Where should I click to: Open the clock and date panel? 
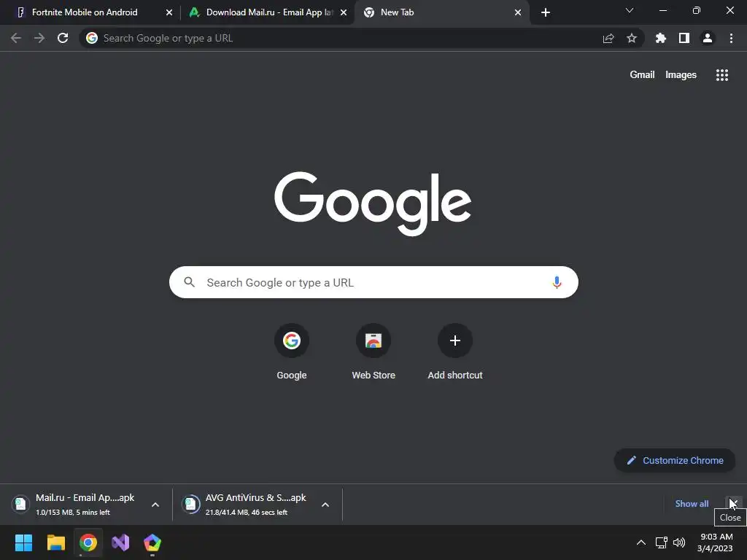(715, 542)
